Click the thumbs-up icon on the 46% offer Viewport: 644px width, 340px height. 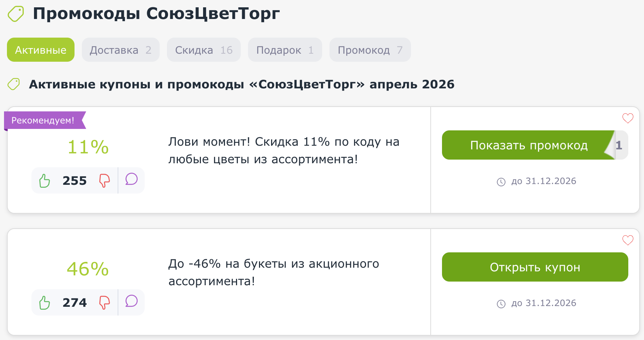tap(45, 302)
